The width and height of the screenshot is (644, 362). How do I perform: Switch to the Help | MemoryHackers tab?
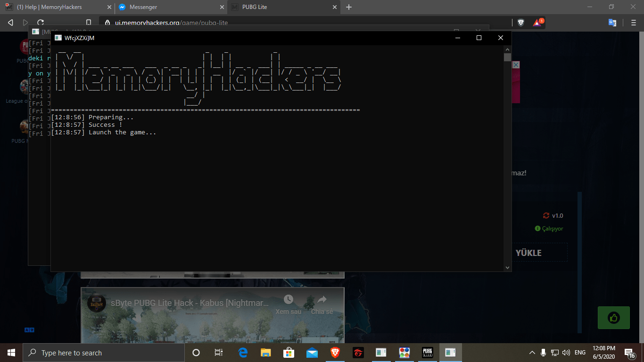(57, 7)
